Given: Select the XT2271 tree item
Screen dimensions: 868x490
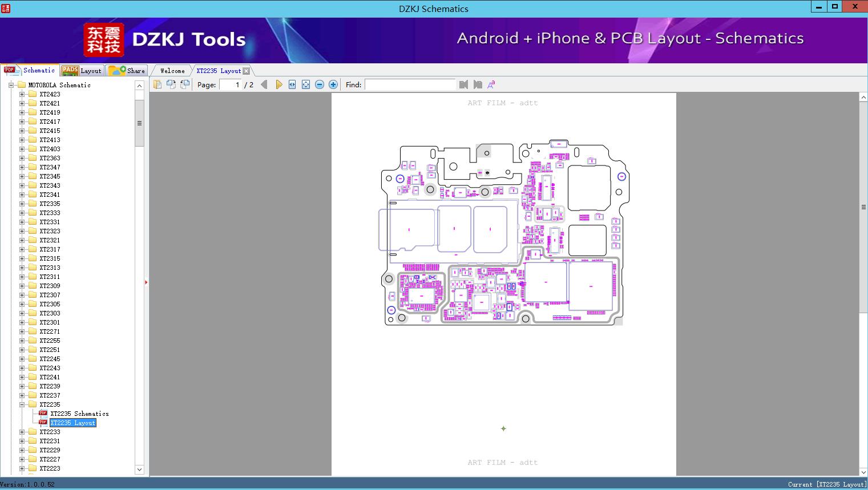Looking at the screenshot, I should click(x=50, y=331).
